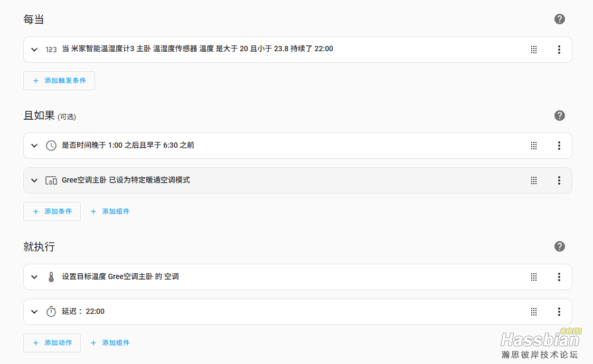Click the 添加条件 button
Image resolution: width=593 pixels, height=364 pixels.
pos(52,212)
